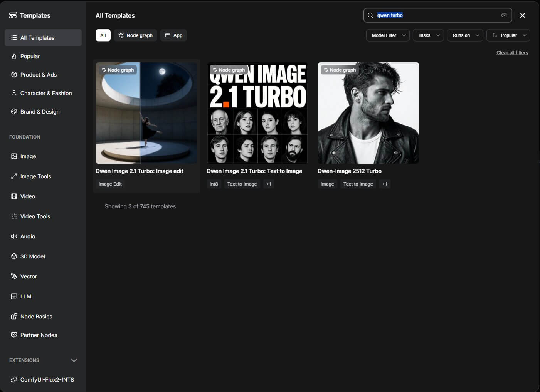Click the puzzle icon beside ComfyUI-Flux2-INT8
The width and height of the screenshot is (540, 392).
click(14, 380)
